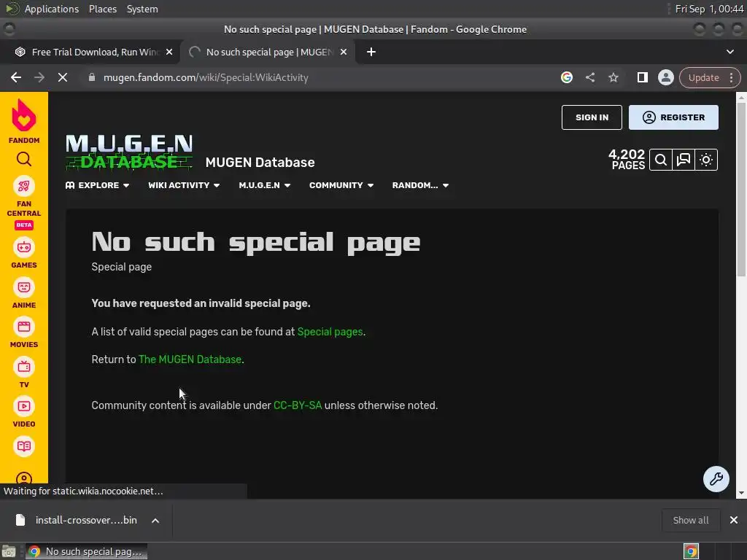Click the show desktop taskbar icon
Image resolution: width=747 pixels, height=560 pixels.
coord(9,551)
